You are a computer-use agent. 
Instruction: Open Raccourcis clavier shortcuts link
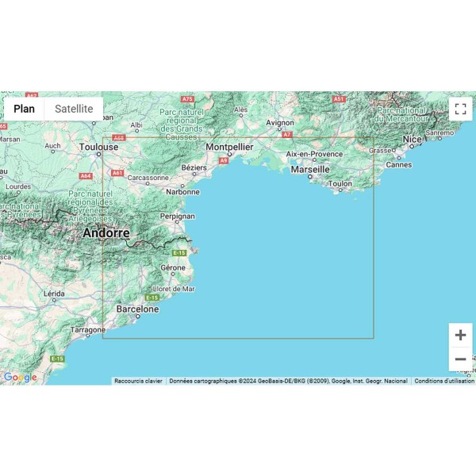pyautogui.click(x=138, y=381)
